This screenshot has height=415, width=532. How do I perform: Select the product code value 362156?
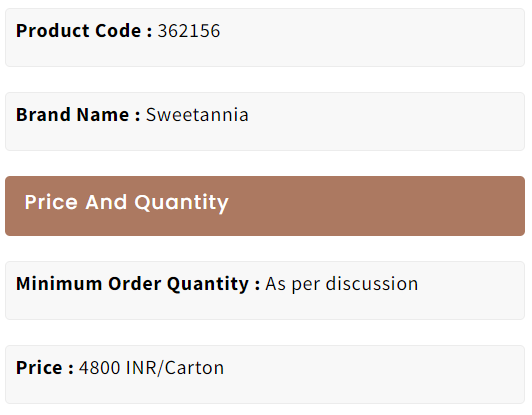pos(189,31)
